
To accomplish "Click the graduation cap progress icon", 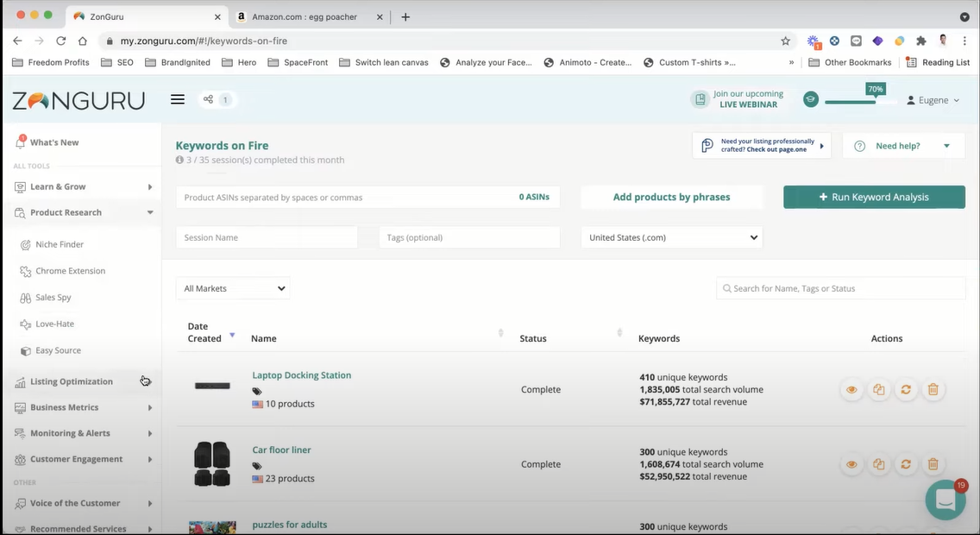I will (811, 99).
